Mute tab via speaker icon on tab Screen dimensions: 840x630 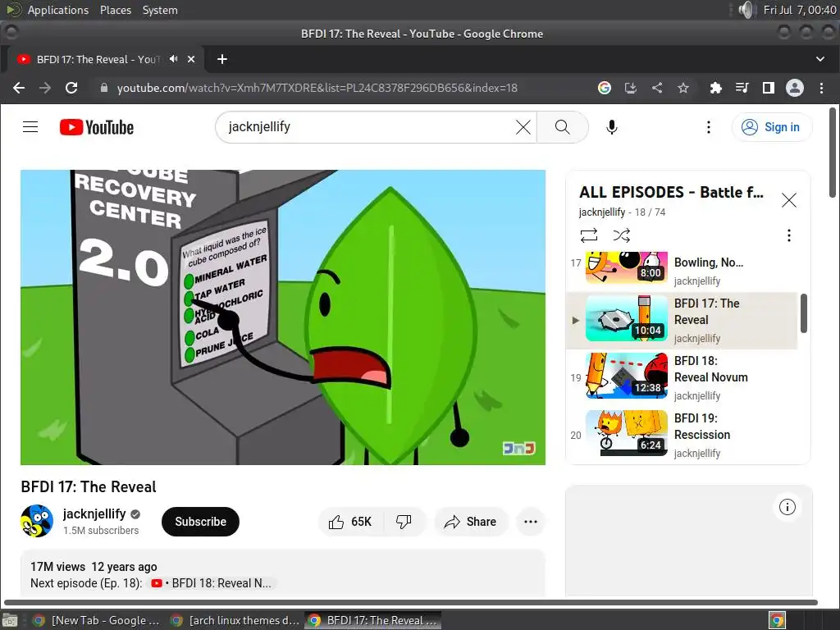pyautogui.click(x=174, y=59)
